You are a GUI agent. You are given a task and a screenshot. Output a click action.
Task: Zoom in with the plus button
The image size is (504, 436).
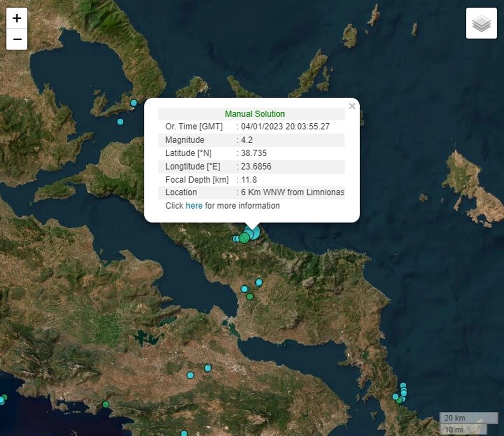point(17,18)
